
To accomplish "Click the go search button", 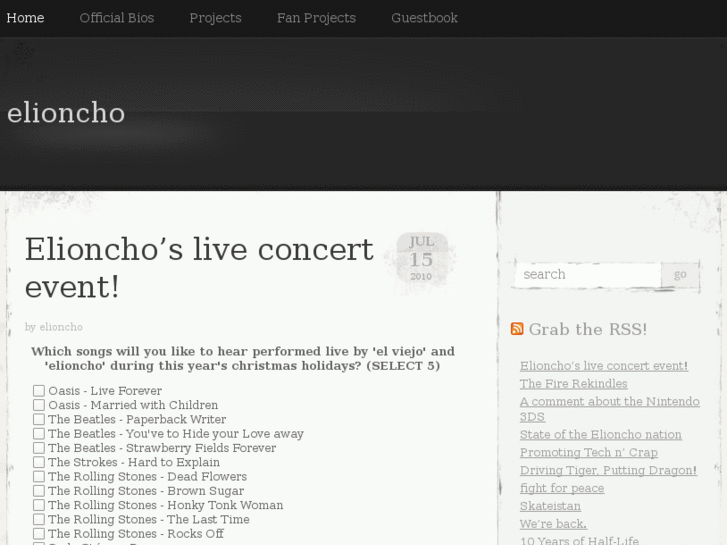I will coord(680,275).
